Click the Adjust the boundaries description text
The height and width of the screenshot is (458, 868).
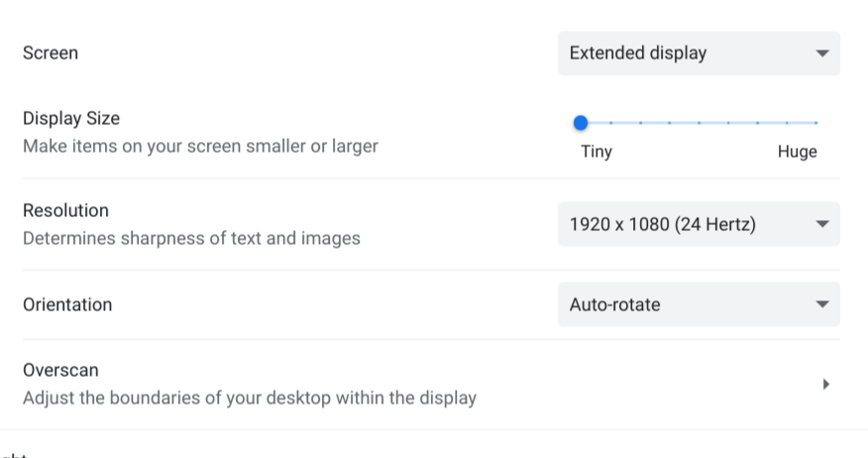(x=250, y=399)
